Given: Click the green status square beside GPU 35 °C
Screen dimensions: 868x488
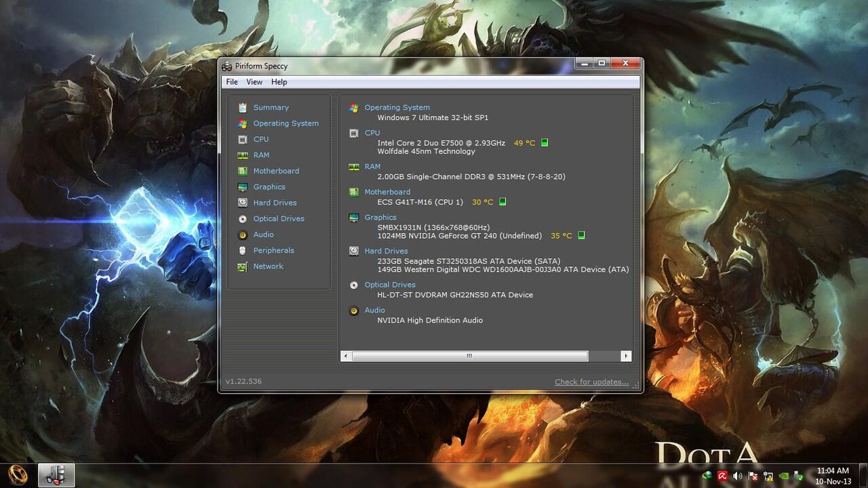Looking at the screenshot, I should coord(581,236).
